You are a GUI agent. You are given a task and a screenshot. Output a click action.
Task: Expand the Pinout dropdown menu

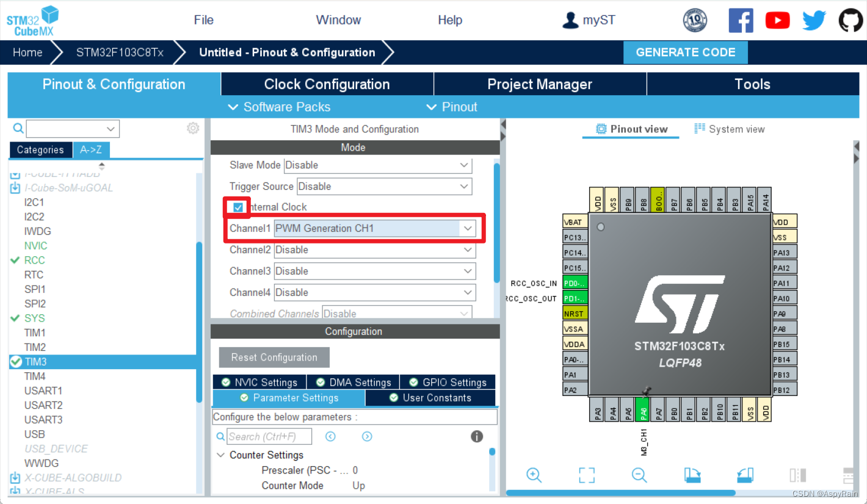[452, 107]
